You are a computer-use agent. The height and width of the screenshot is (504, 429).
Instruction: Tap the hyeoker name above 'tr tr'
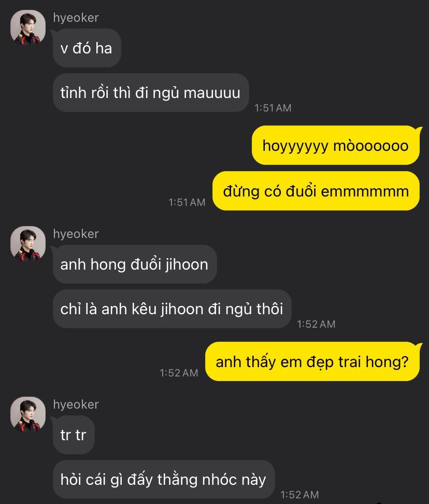(76, 404)
